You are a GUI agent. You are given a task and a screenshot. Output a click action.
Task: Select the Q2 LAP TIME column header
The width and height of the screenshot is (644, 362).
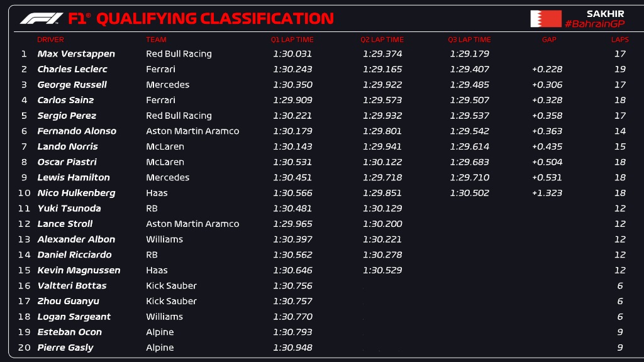[x=382, y=40]
